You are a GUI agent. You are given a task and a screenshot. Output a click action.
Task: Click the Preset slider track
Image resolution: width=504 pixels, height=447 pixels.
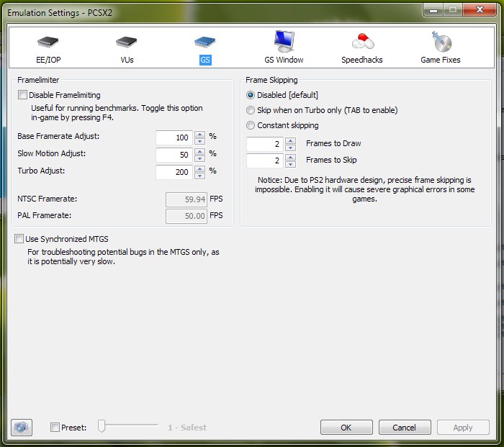click(128, 425)
